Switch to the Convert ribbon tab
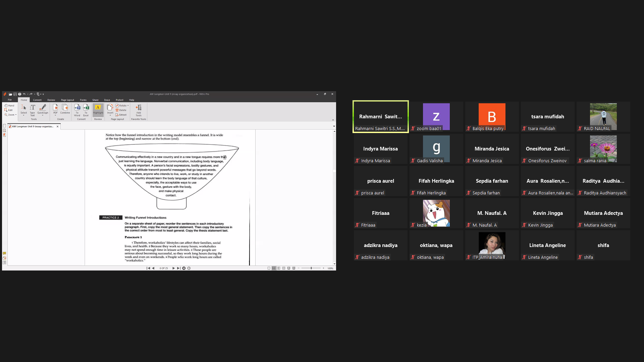 (x=37, y=100)
